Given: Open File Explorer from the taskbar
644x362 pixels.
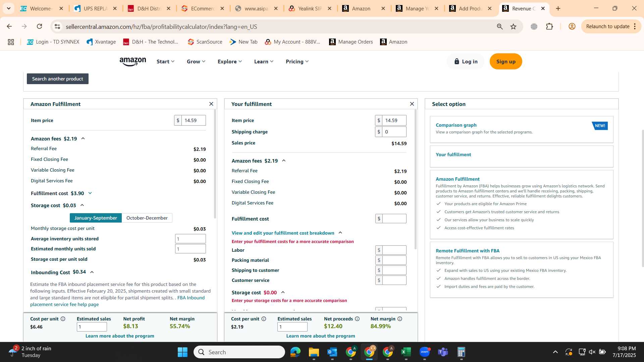Looking at the screenshot, I should [314, 352].
